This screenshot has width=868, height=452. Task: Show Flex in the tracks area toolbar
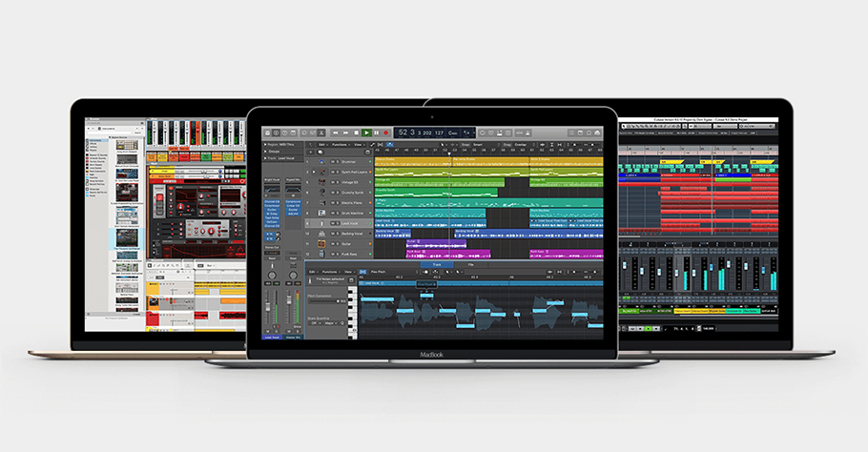coord(381,144)
